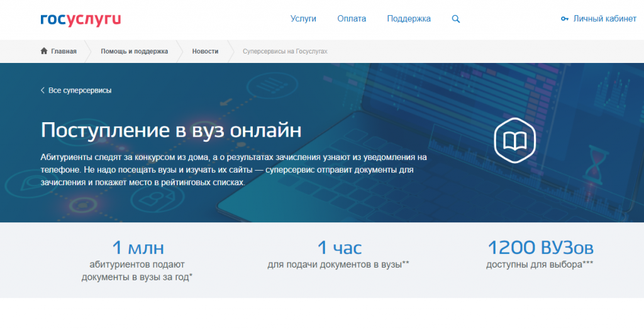
Task: Return to Все суперсервисы
Action: point(80,91)
